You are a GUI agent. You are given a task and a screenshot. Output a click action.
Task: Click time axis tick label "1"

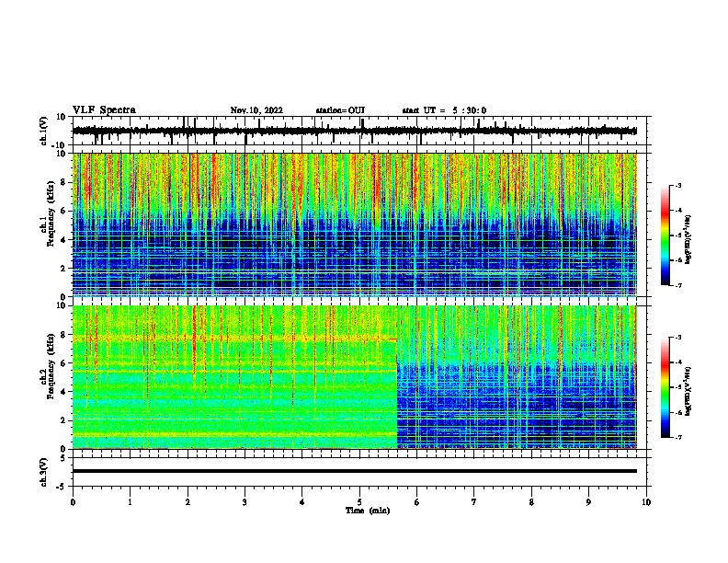pyautogui.click(x=130, y=502)
